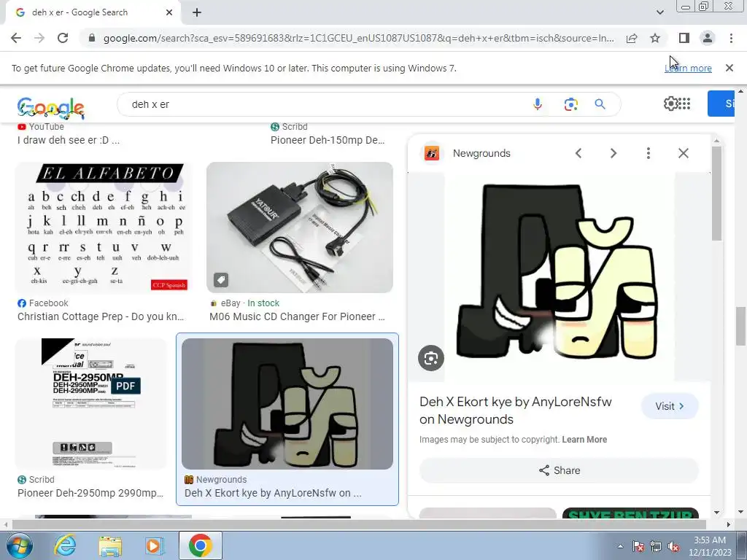Open Google apps grid
Image resolution: width=747 pixels, height=560 pixels.
(684, 104)
